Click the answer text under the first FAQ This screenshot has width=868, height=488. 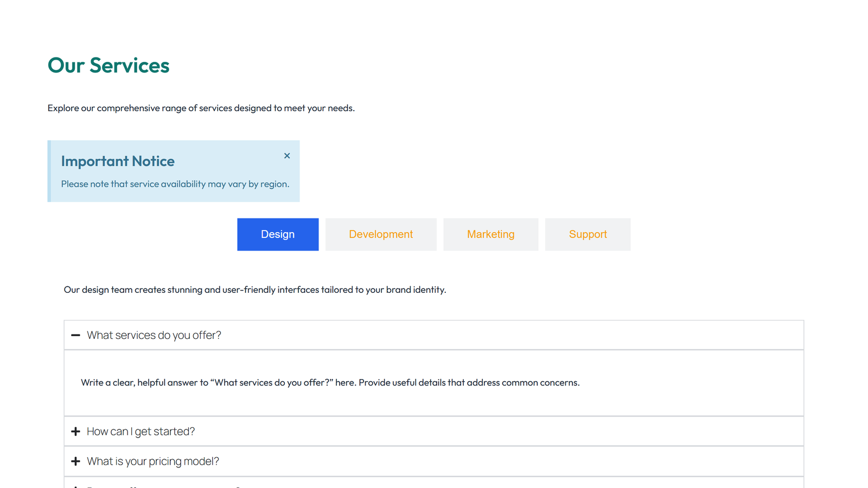(330, 382)
